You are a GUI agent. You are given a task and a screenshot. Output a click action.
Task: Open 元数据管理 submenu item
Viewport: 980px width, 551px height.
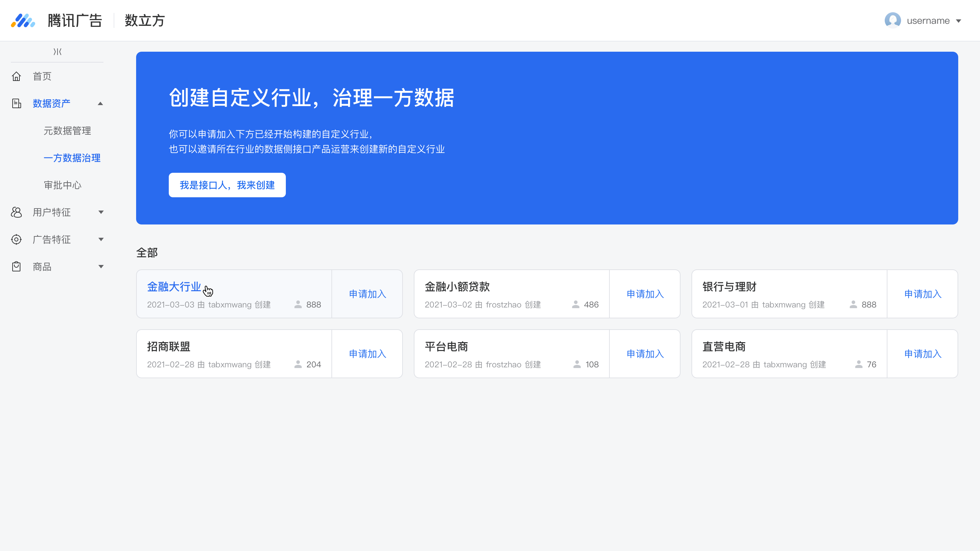point(67,130)
